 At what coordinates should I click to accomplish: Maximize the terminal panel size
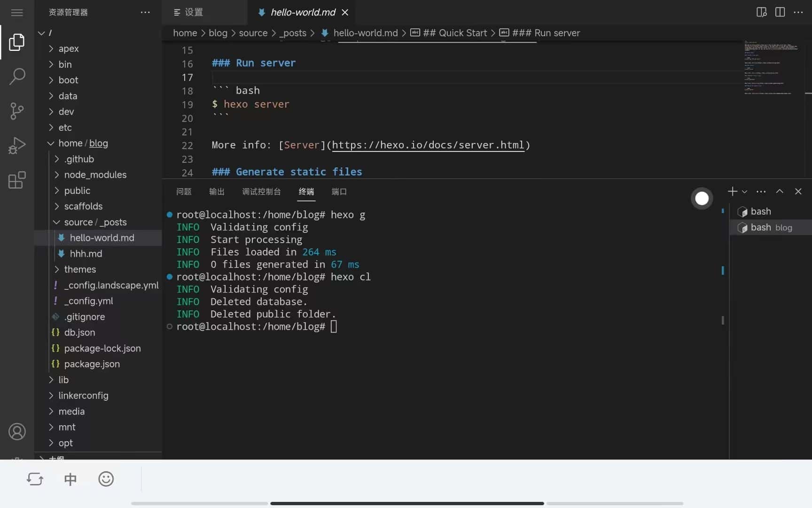coord(780,191)
